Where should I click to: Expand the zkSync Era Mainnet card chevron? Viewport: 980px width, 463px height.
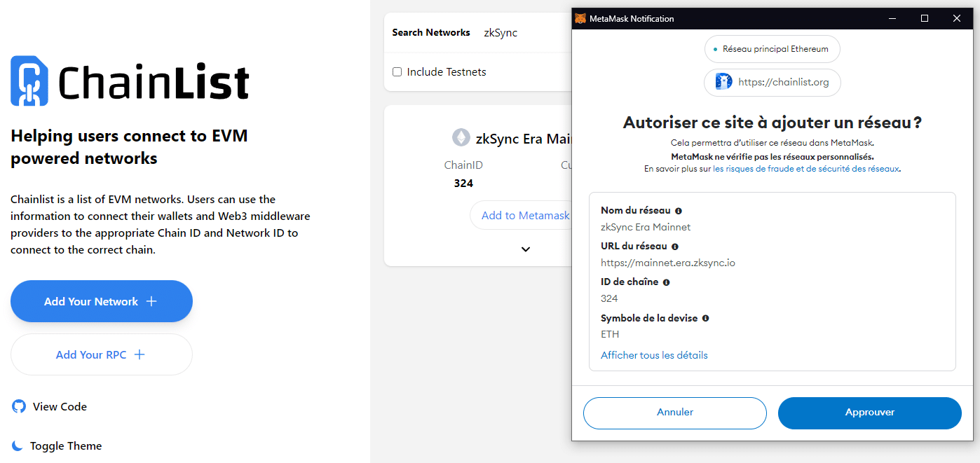click(x=525, y=249)
